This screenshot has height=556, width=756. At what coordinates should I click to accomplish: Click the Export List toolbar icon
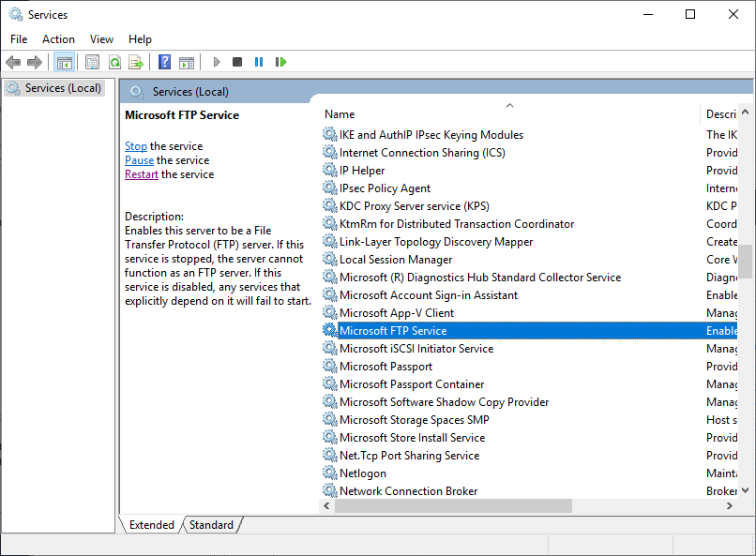point(136,62)
